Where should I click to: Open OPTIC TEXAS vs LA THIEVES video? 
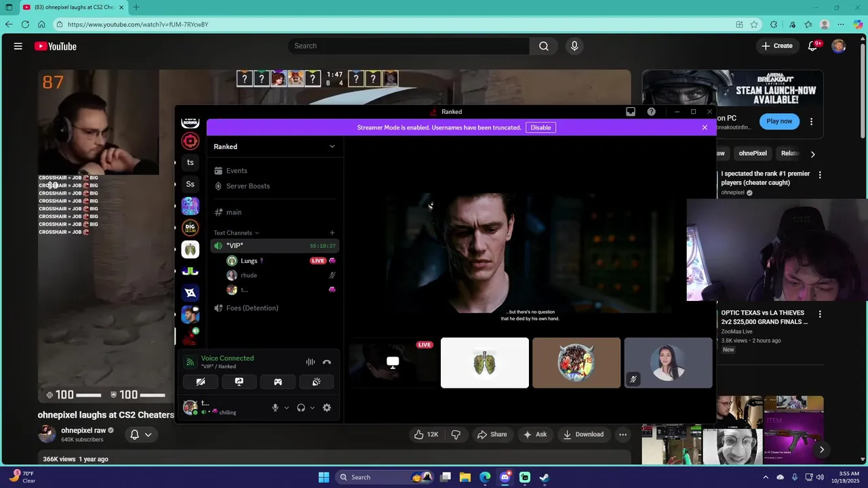click(764, 317)
